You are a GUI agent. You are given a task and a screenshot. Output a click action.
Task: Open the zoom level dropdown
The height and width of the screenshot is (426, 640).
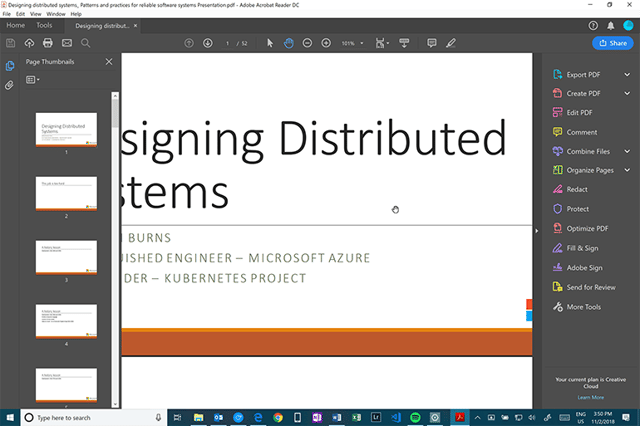[362, 43]
